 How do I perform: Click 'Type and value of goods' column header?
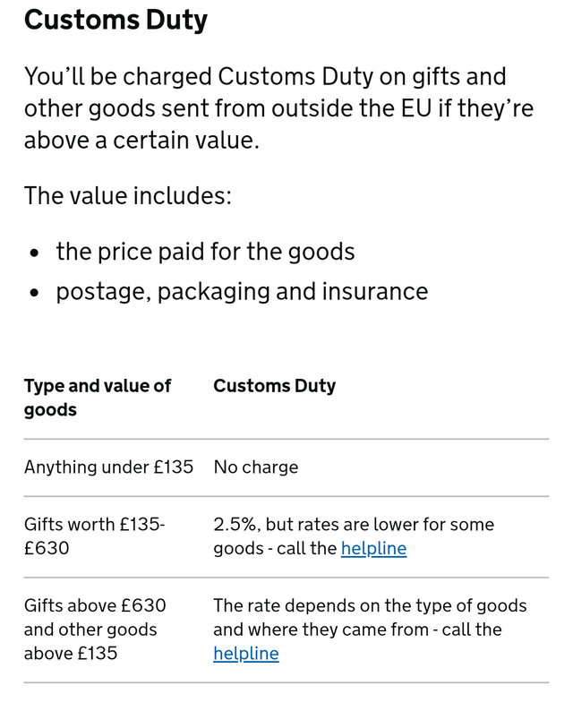point(98,398)
